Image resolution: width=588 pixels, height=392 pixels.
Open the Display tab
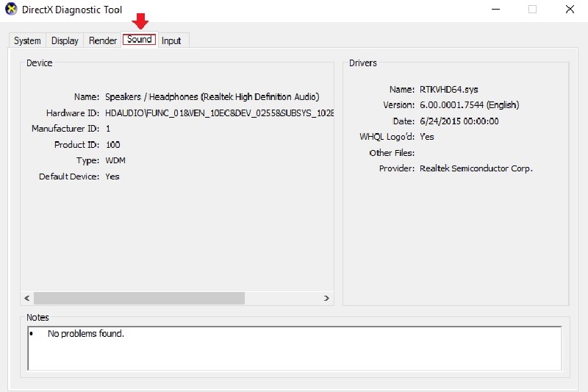pyautogui.click(x=65, y=41)
